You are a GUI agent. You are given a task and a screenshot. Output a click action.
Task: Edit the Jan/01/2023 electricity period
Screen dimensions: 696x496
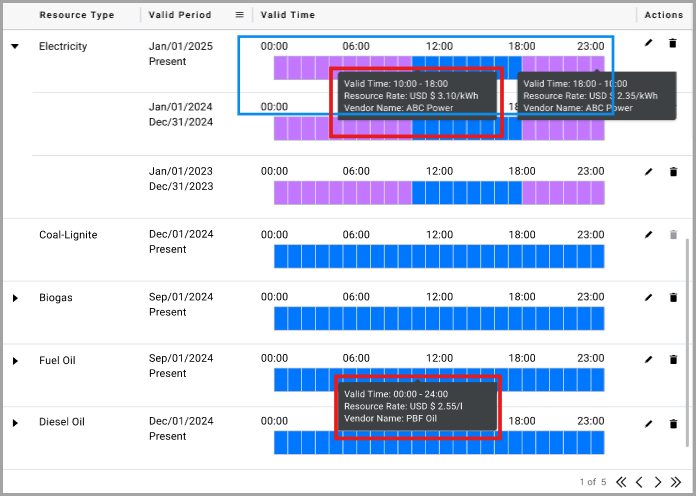click(x=649, y=172)
